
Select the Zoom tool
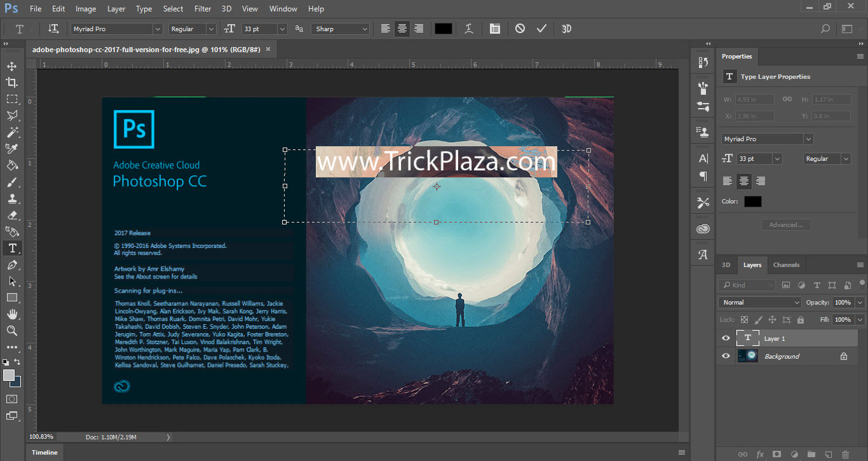coord(11,331)
